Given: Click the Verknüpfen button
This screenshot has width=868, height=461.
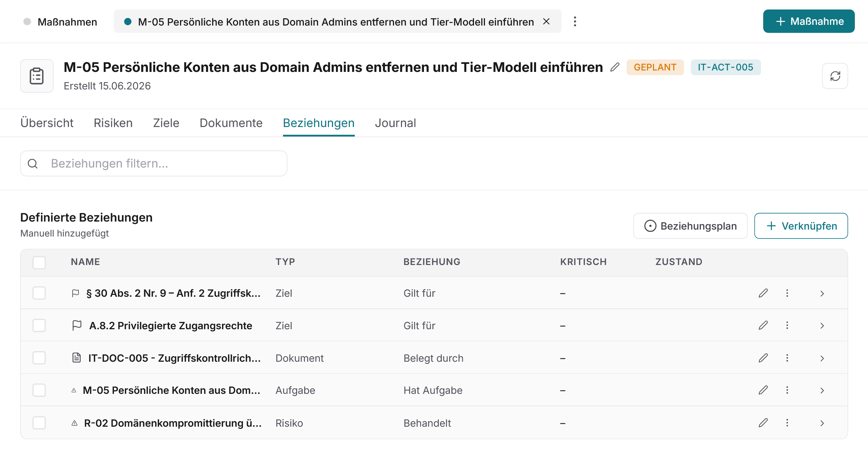Looking at the screenshot, I should 801,226.
